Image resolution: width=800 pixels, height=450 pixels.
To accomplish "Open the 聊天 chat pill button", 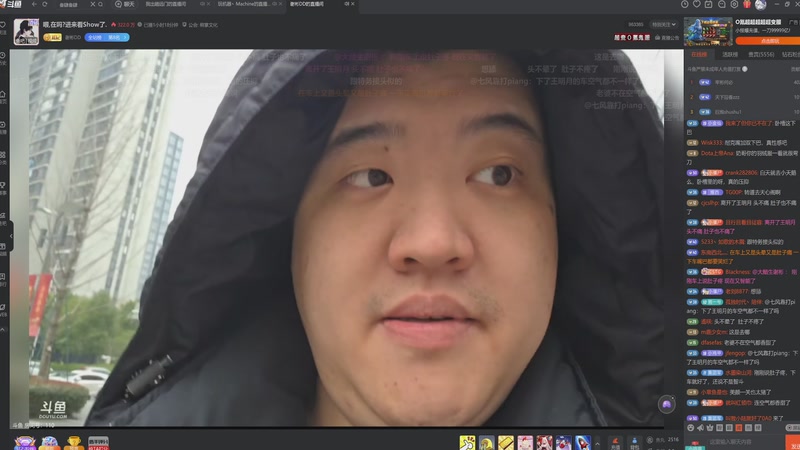I will [125, 4].
